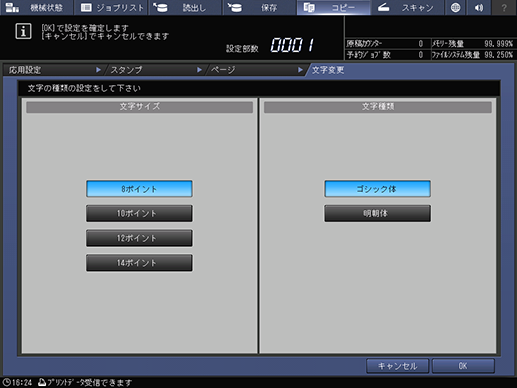Image resolution: width=517 pixels, height=388 pixels.
Task: Click the 予約ジョブ数 readout
Action: click(385, 55)
